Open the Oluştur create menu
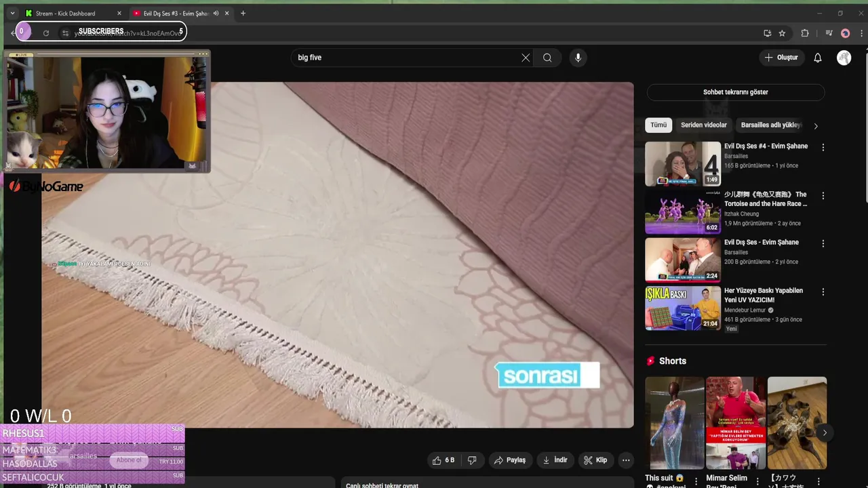 (781, 58)
